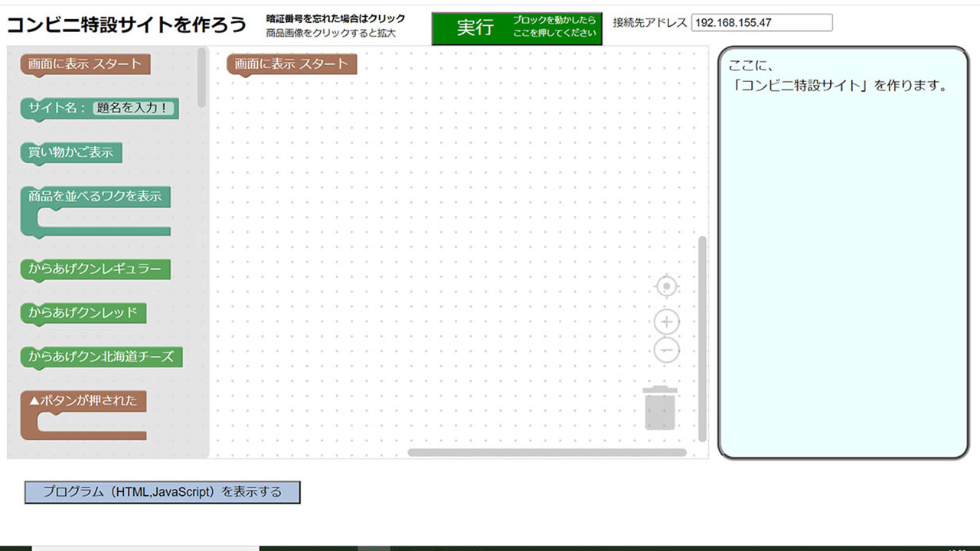Image resolution: width=980 pixels, height=551 pixels.
Task: Click the 題名を入力！ text field in block
Action: click(x=134, y=109)
